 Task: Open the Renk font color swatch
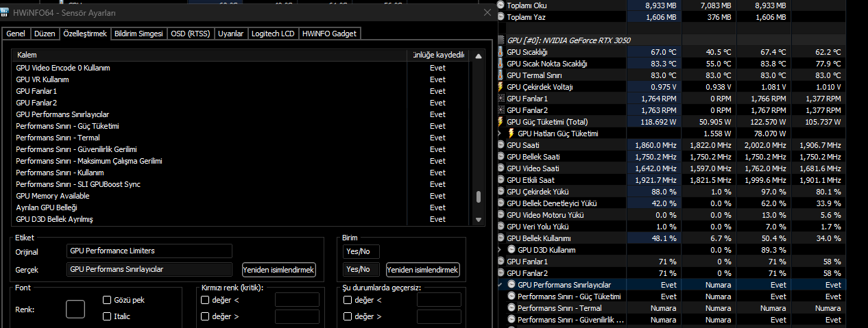(75, 310)
